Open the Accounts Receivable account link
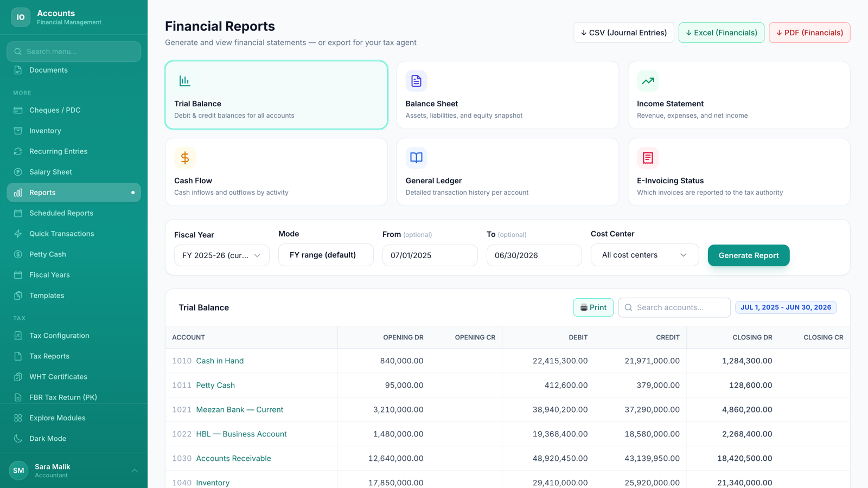868x488 pixels. [233, 458]
